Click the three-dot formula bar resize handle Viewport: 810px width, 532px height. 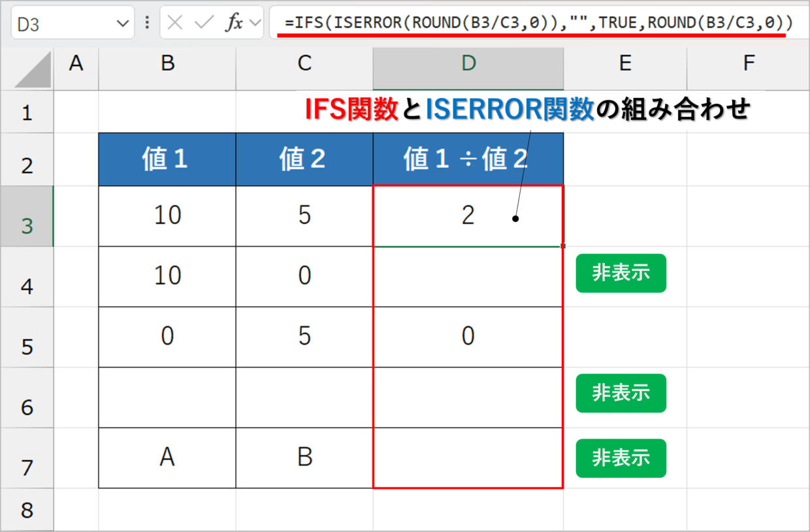click(147, 23)
